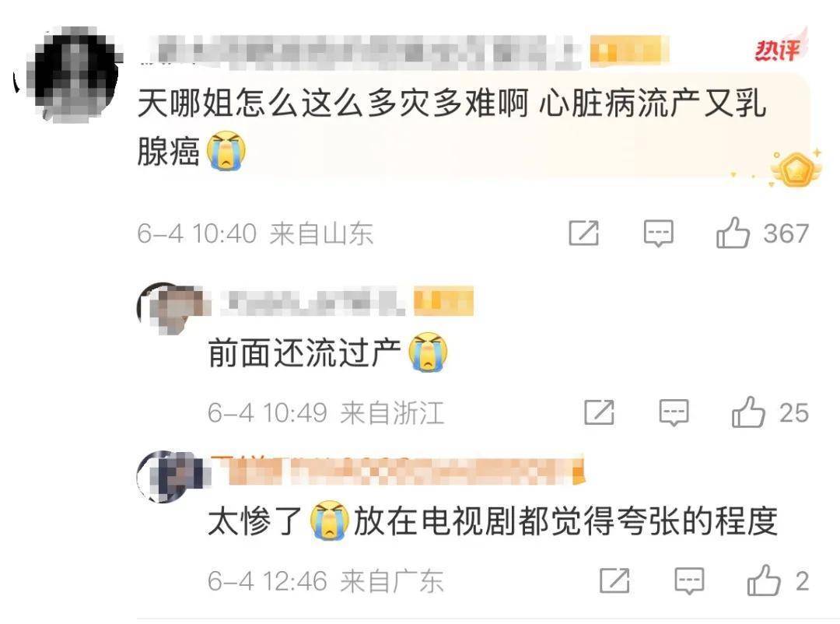Tap the gold winged medal badge
Image resolution: width=840 pixels, height=624 pixels.
tap(794, 170)
